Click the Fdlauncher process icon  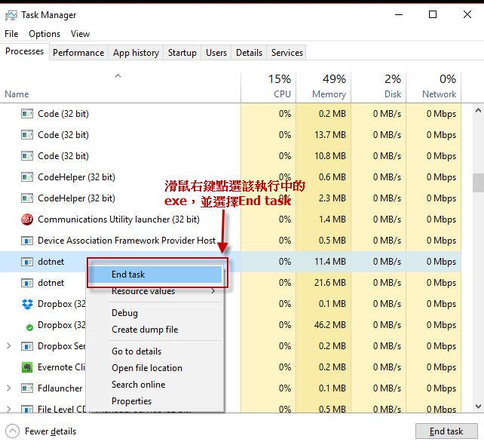pyautogui.click(x=27, y=388)
